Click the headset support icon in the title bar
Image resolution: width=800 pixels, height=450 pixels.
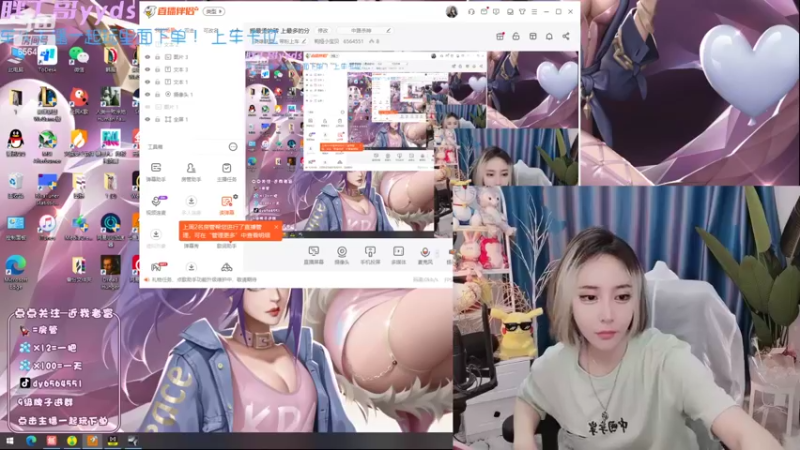point(471,11)
